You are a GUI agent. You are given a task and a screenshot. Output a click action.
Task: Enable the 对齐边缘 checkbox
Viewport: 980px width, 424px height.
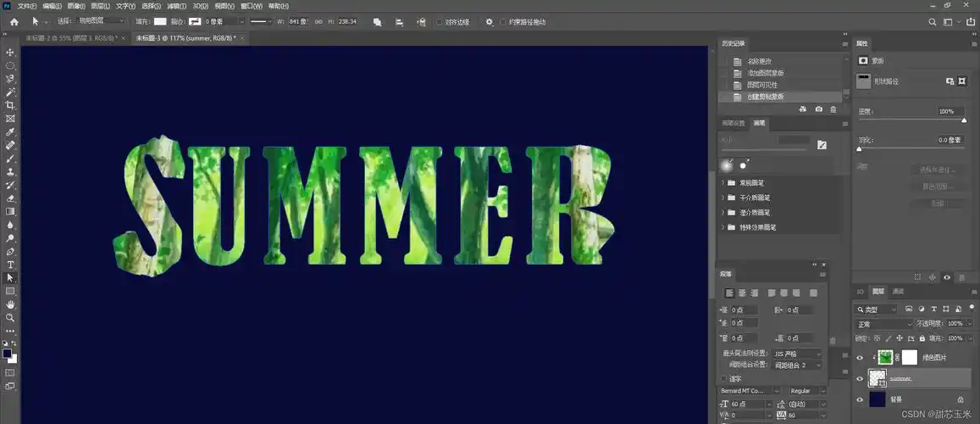point(439,22)
